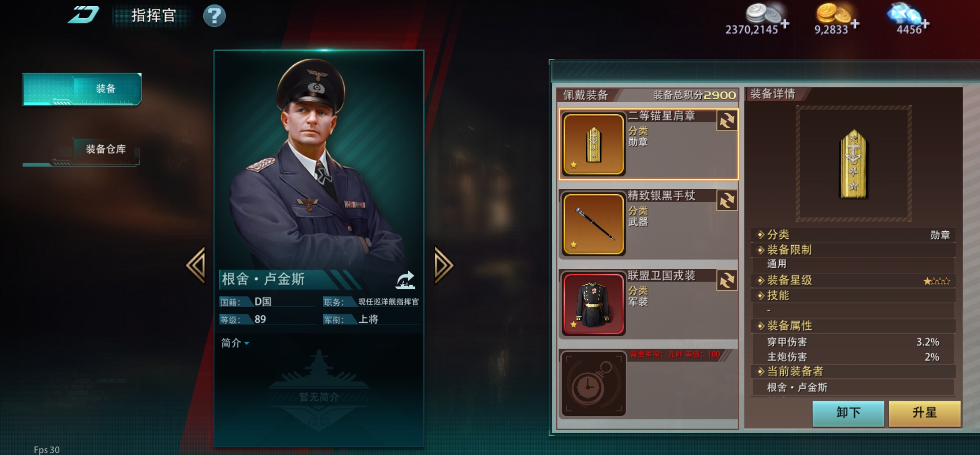Viewport: 980px width, 455px height.
Task: Swap the 二等锚星肩章 equipment icon
Action: 727,121
